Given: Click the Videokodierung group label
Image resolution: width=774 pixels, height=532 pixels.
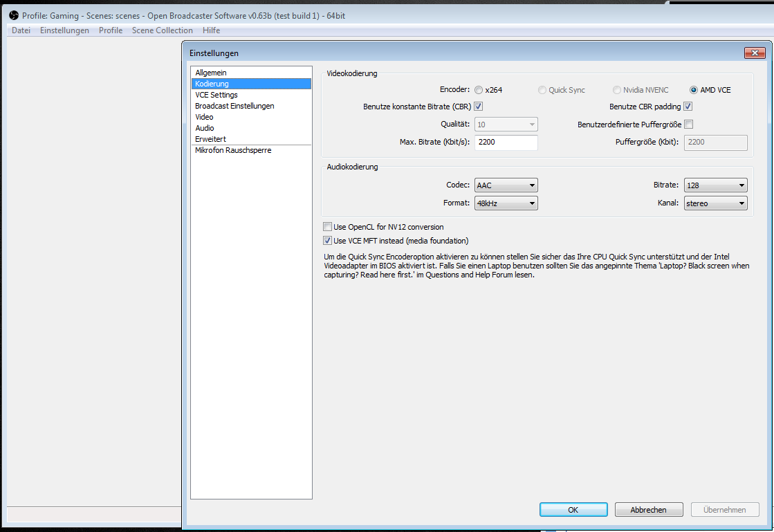Looking at the screenshot, I should coord(352,73).
